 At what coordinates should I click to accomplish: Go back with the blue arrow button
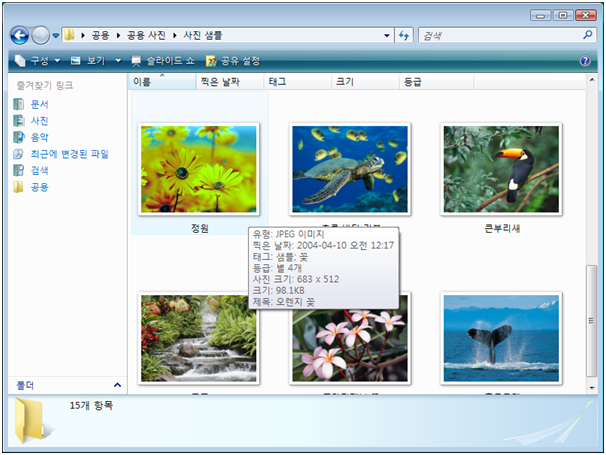click(x=20, y=36)
